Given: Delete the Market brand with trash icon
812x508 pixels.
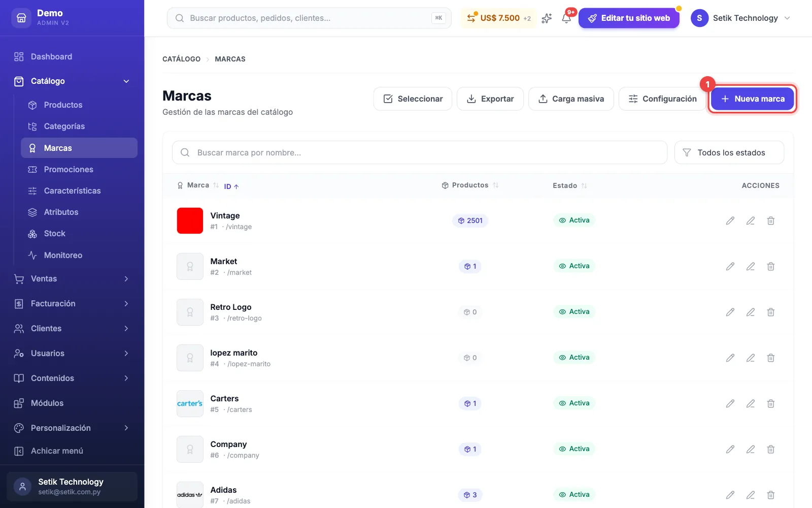Looking at the screenshot, I should [770, 266].
